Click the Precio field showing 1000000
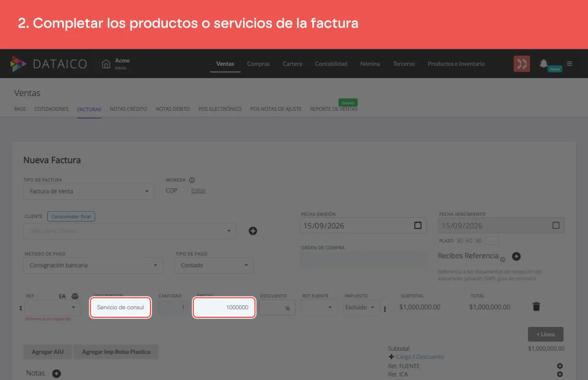Image resolution: width=588 pixels, height=380 pixels. click(224, 307)
